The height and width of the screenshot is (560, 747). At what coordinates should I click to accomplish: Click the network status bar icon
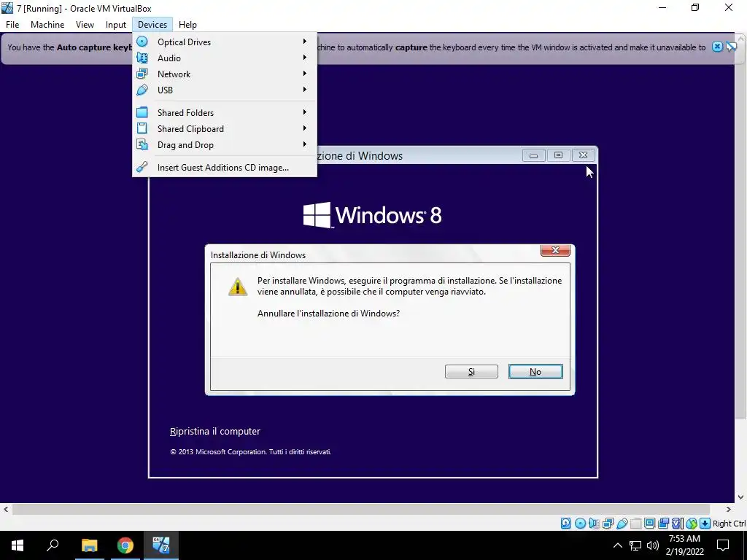click(x=608, y=524)
